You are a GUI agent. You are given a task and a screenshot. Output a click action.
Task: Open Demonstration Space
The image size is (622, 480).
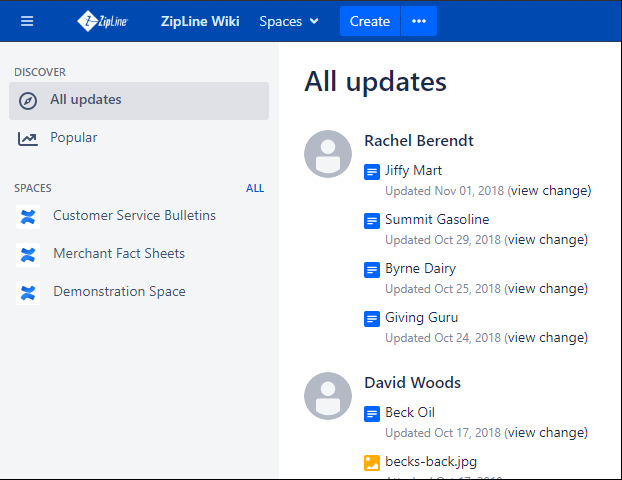point(119,291)
